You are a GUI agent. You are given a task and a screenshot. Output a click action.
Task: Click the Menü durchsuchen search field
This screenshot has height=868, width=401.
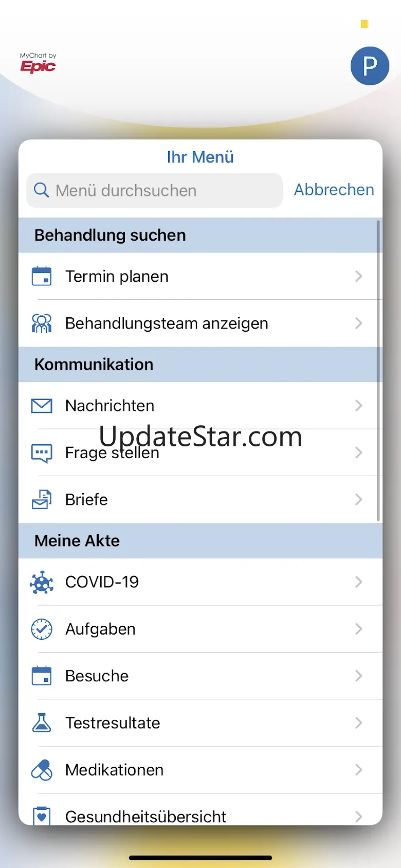pyautogui.click(x=154, y=190)
